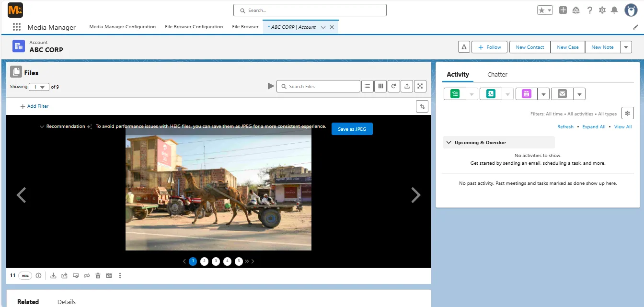Collapse the Recommendation banner chevron
Screen dimensions: 644x307
[42, 126]
